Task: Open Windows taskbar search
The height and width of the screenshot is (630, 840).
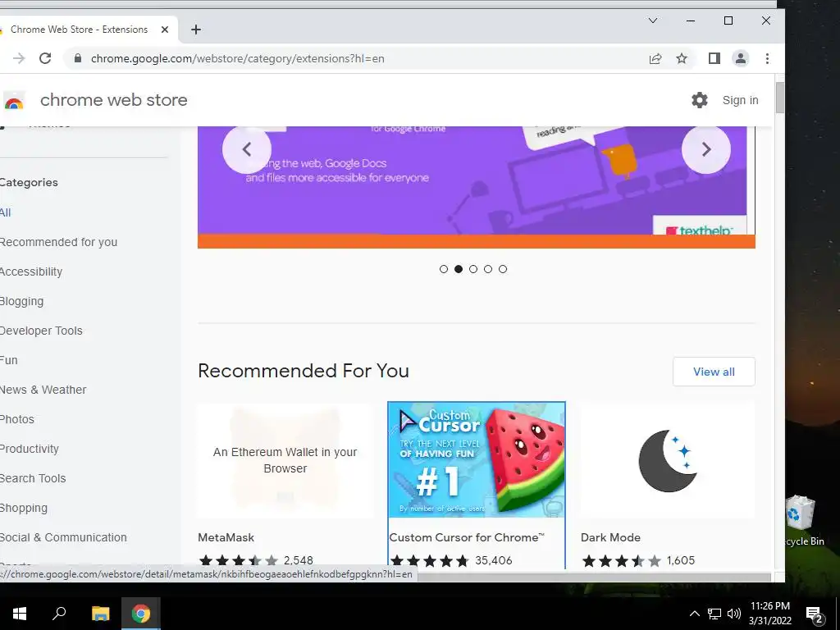Action: pyautogui.click(x=59, y=614)
